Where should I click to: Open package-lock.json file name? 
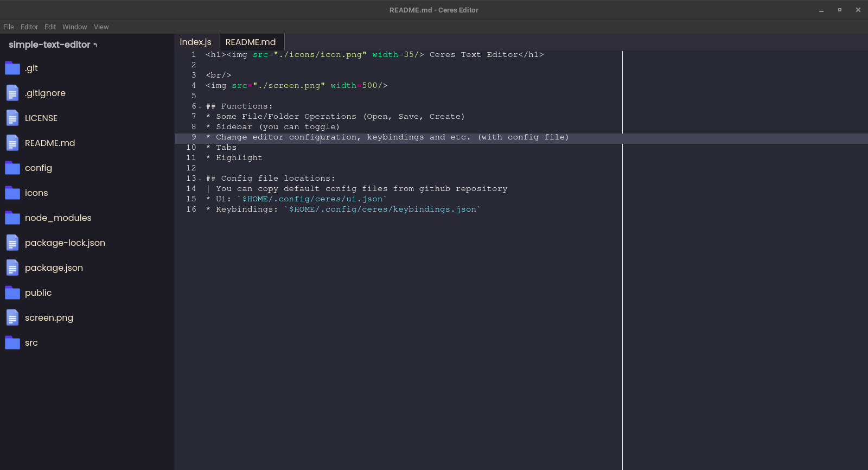pos(65,243)
